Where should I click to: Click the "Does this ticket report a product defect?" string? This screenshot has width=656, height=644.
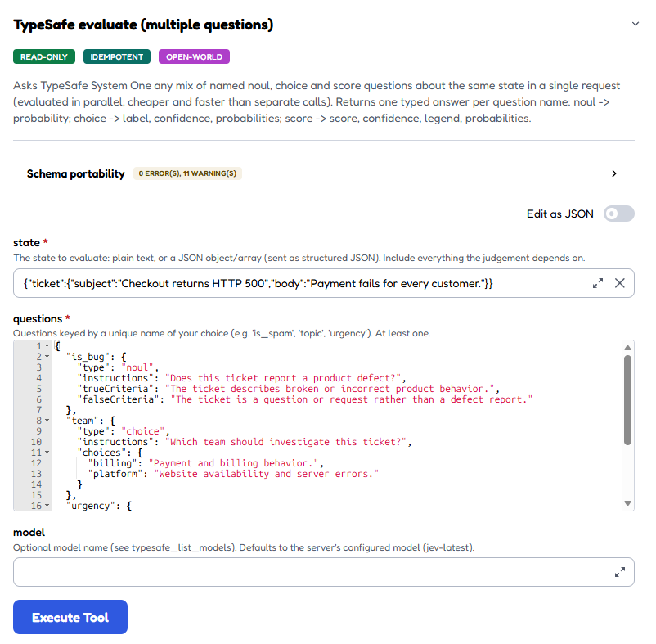[x=283, y=378]
